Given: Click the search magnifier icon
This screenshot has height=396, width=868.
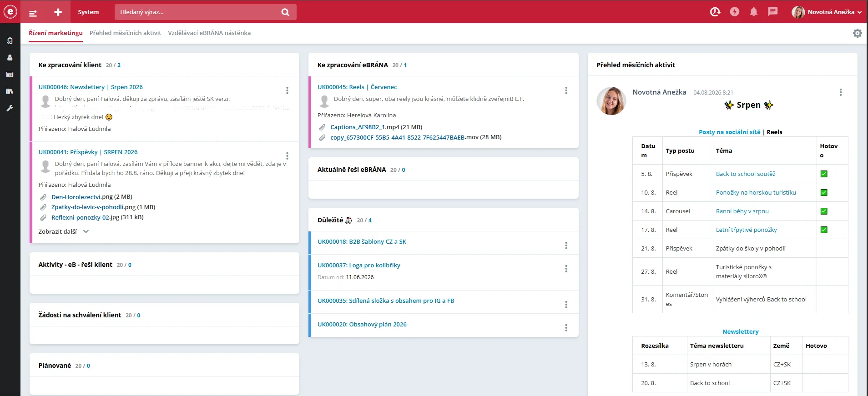Looking at the screenshot, I should (285, 12).
